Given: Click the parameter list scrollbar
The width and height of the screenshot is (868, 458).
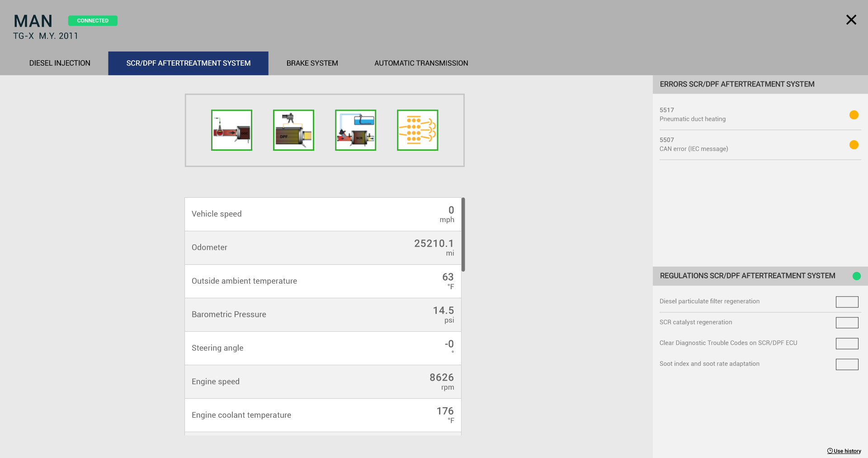Looking at the screenshot, I should 463,234.
